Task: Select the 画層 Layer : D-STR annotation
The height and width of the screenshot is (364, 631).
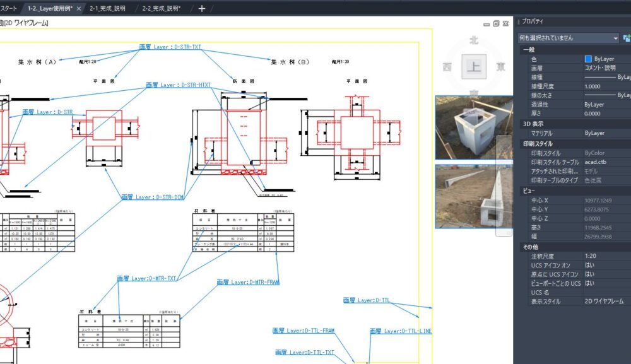Action: pyautogui.click(x=47, y=112)
